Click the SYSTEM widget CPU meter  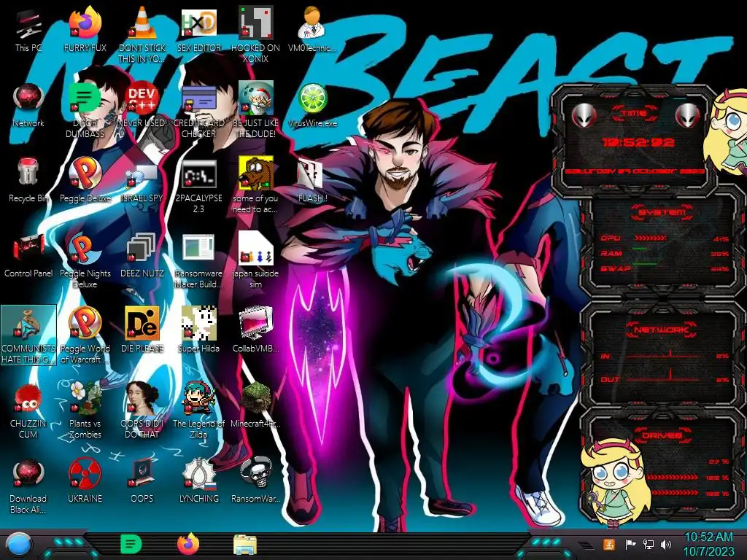click(664, 238)
